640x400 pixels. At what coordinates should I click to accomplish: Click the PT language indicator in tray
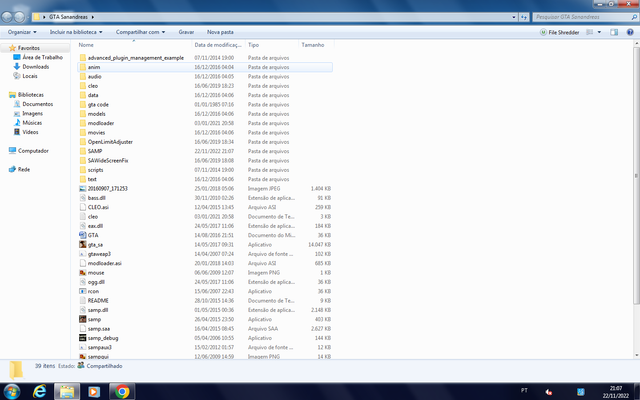pos(524,391)
